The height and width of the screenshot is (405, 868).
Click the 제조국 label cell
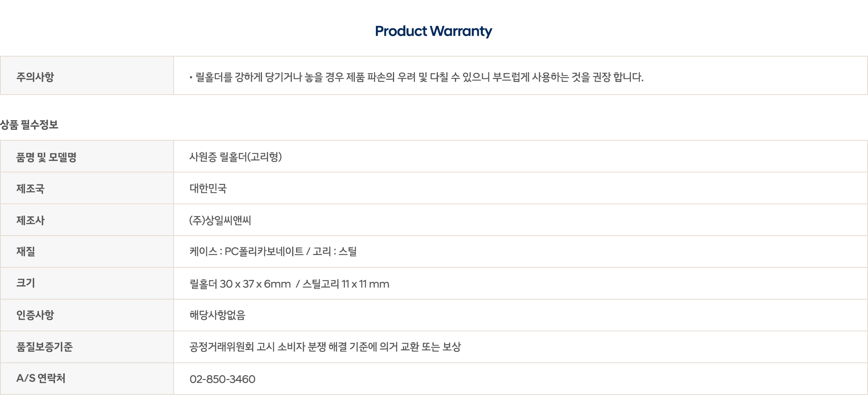(x=31, y=189)
